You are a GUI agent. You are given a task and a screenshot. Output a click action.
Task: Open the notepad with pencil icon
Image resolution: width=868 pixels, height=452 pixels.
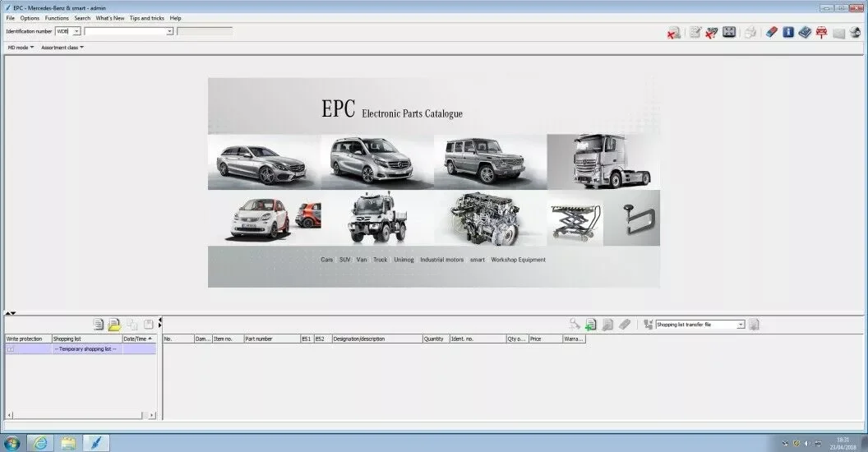pyautogui.click(x=695, y=33)
